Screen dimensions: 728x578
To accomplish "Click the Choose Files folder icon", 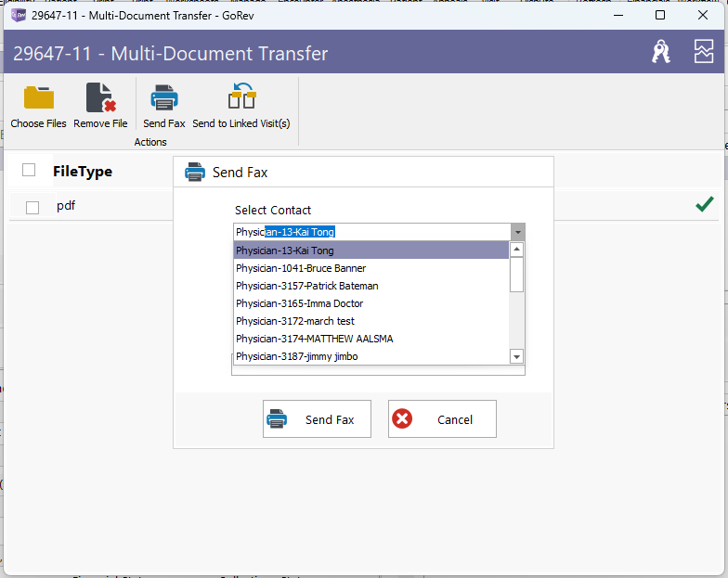I will (x=38, y=98).
